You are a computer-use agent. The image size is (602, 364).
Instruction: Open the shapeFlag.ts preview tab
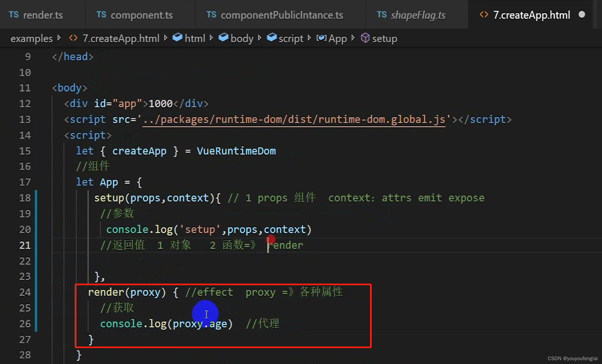(x=418, y=15)
